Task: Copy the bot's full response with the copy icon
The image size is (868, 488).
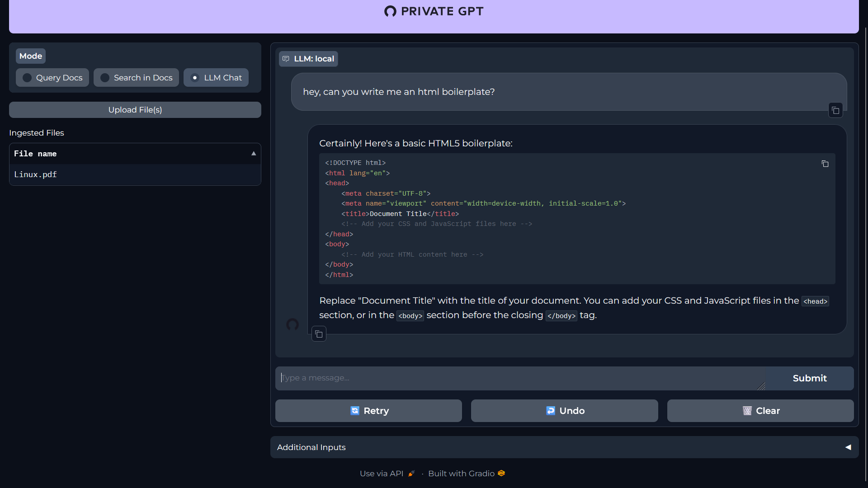Action: click(x=319, y=333)
